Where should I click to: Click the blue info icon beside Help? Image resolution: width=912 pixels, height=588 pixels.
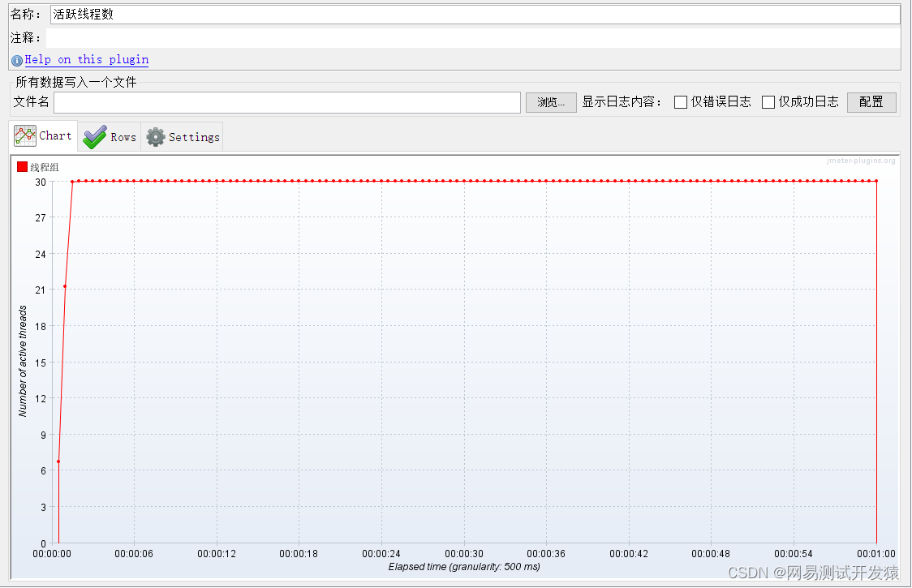click(x=17, y=60)
